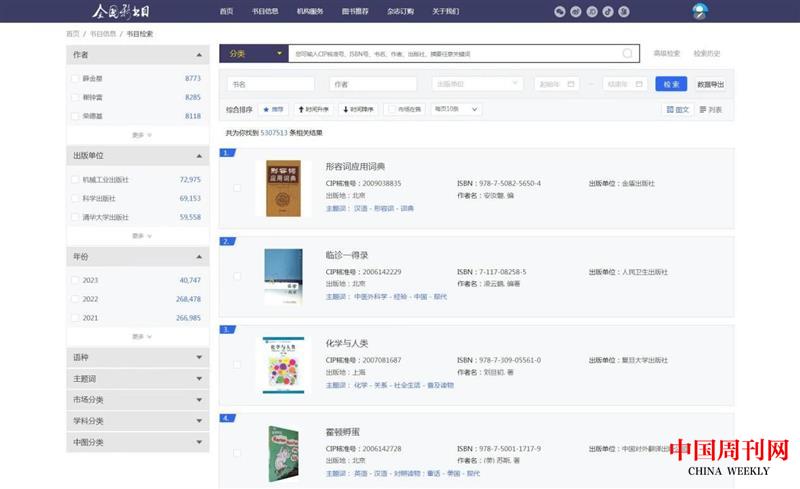The image size is (800, 489).
Task: Click the first social media icon in header
Action: tap(559, 11)
